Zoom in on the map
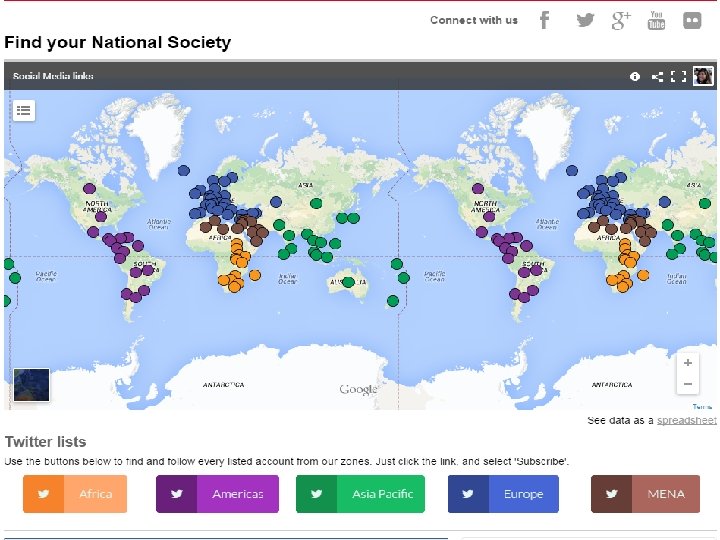Image resolution: width=720 pixels, height=540 pixels. coord(687,363)
